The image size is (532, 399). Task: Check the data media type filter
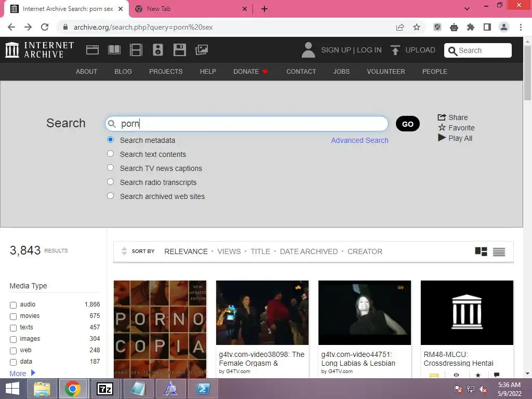13,362
